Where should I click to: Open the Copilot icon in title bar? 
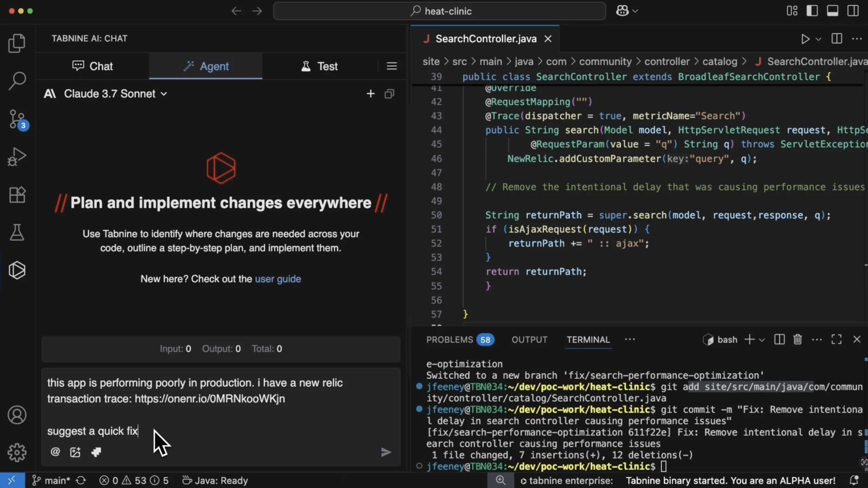point(622,11)
